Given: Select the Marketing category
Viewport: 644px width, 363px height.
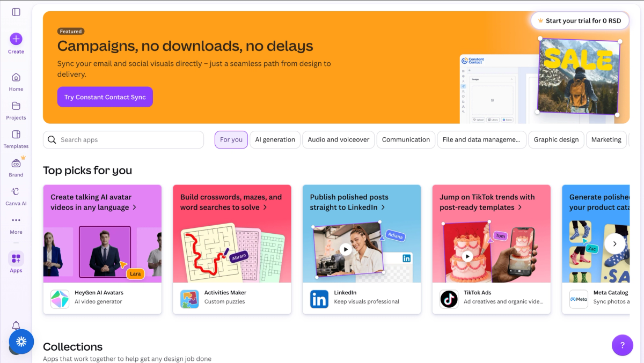Looking at the screenshot, I should point(606,139).
